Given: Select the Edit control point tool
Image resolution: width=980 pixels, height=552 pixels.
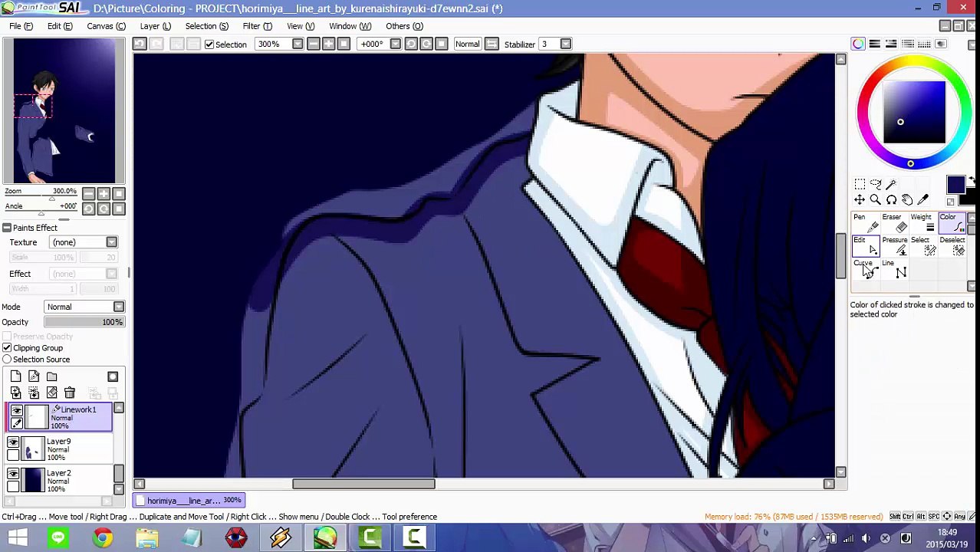Looking at the screenshot, I should pyautogui.click(x=866, y=247).
